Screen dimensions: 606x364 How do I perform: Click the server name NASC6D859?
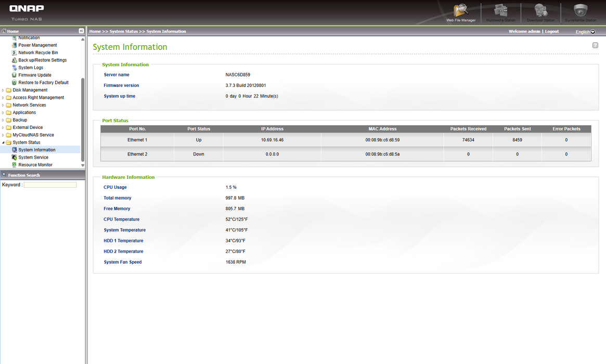tap(238, 75)
